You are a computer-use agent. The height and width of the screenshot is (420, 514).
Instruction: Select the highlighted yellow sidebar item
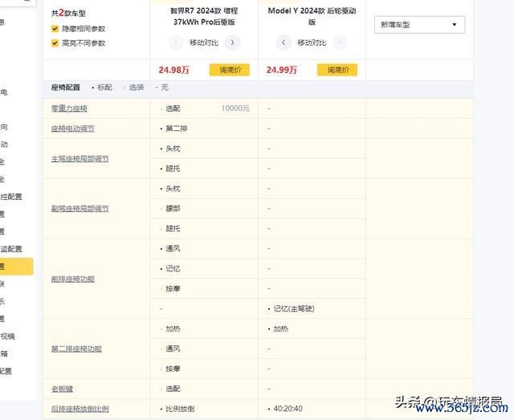[16, 267]
